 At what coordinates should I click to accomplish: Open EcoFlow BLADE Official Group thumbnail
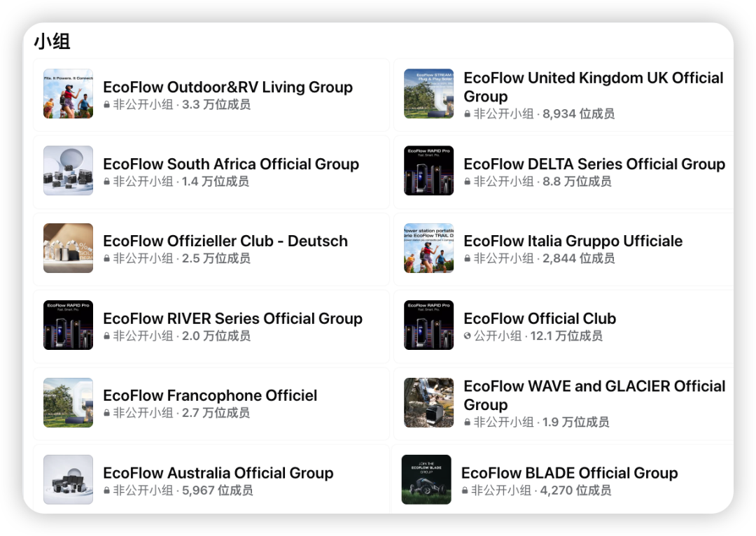[x=426, y=479]
